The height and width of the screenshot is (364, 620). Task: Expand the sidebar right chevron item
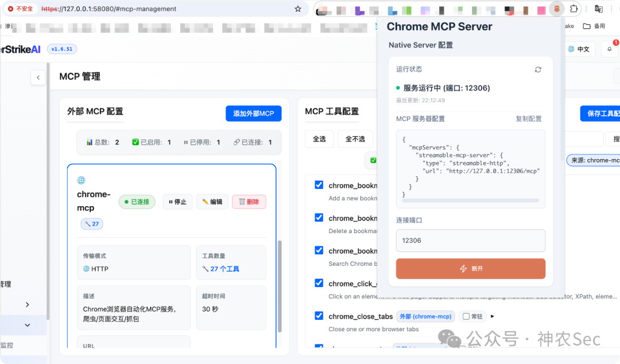point(28,305)
